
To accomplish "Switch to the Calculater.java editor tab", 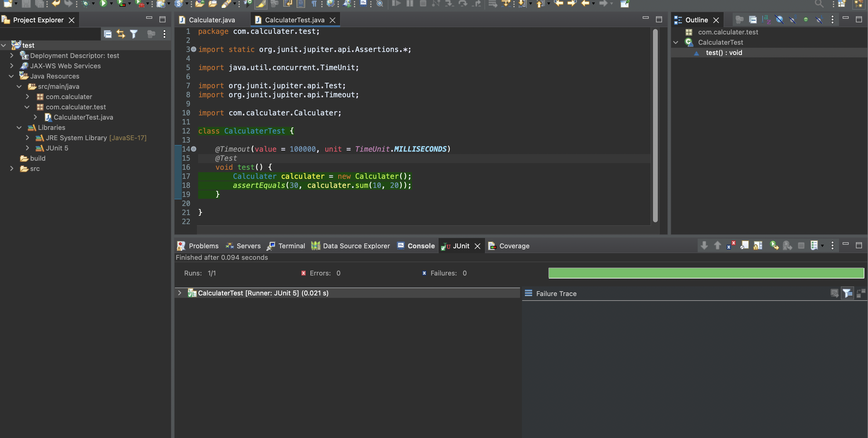I will (211, 20).
